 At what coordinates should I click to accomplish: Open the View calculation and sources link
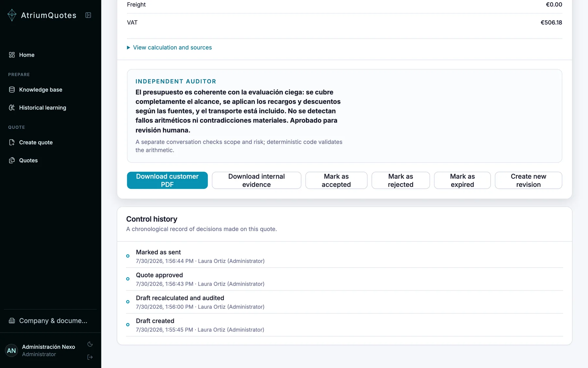pos(172,48)
